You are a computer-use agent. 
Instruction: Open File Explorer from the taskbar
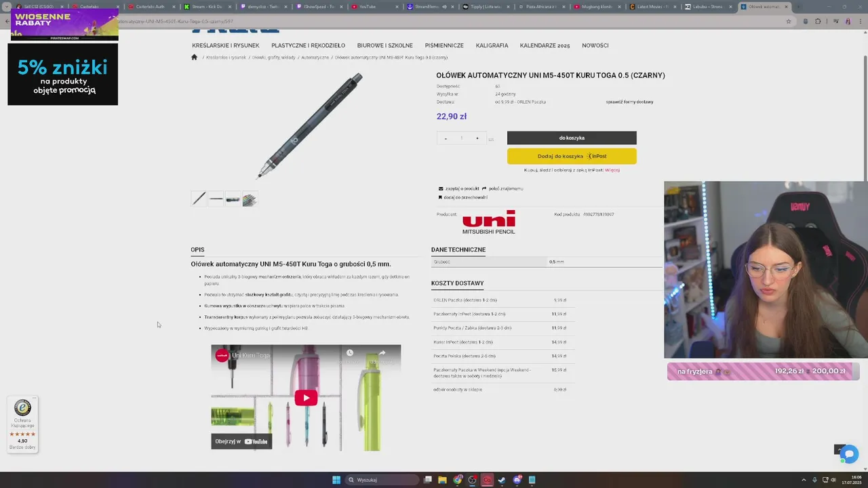pos(442,480)
